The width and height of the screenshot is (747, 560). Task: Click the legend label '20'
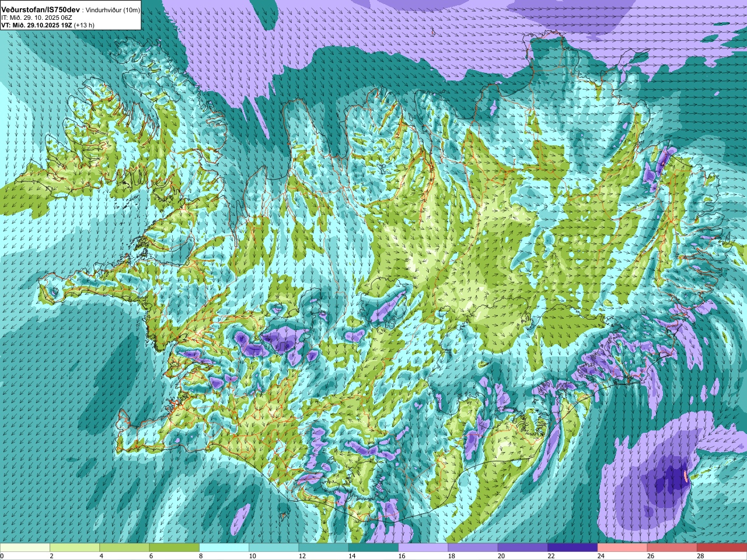(x=502, y=556)
